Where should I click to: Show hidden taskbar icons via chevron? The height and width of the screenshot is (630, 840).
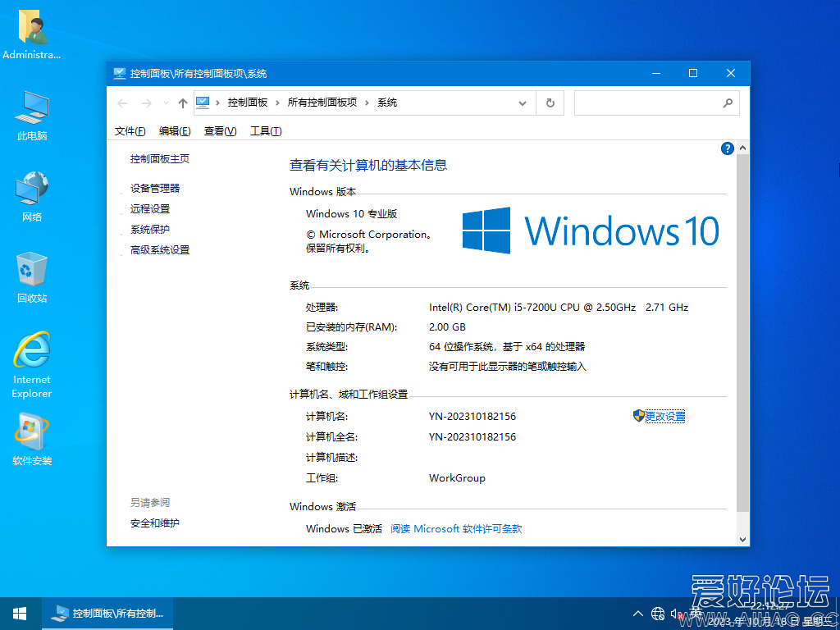pyautogui.click(x=637, y=613)
